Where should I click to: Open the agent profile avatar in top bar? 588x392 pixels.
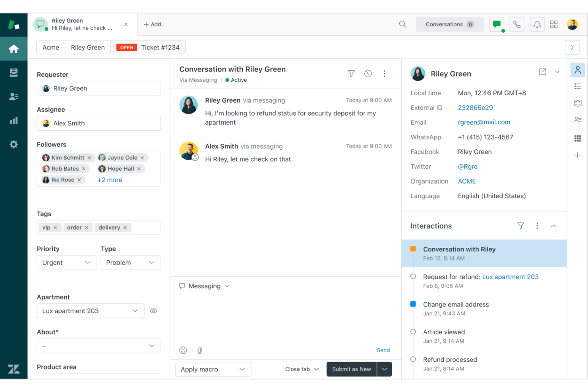tap(572, 24)
